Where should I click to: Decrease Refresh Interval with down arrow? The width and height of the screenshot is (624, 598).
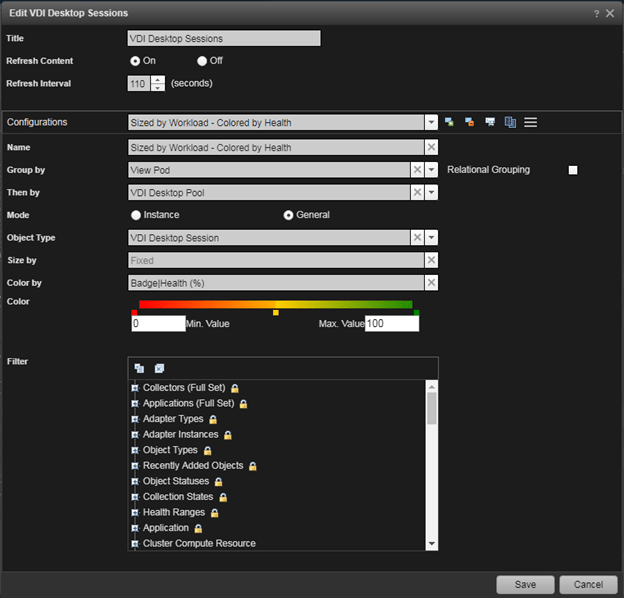158,87
